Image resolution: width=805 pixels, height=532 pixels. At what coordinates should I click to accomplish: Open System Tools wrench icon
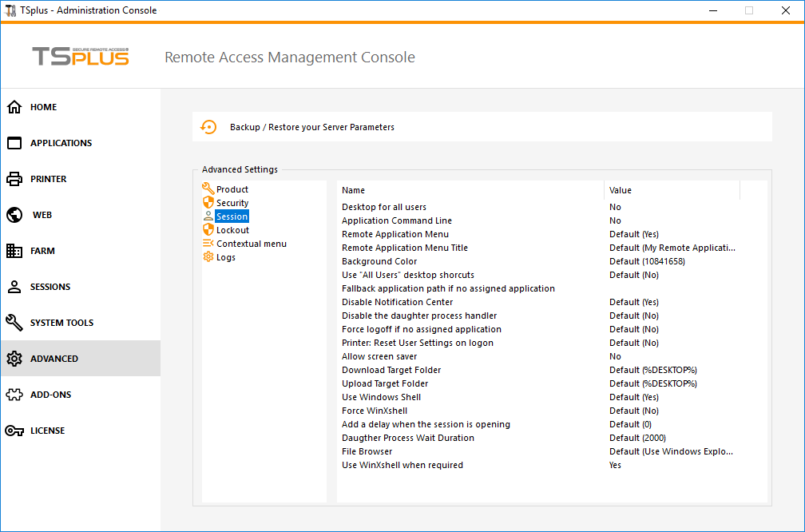coord(14,323)
